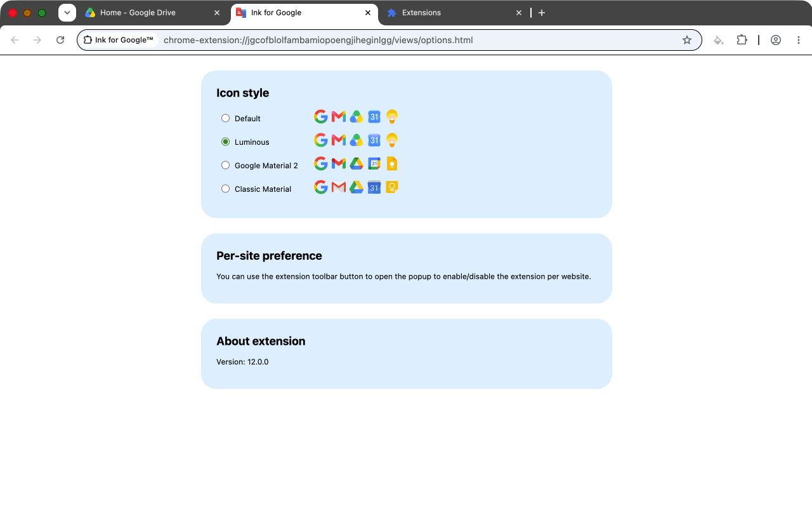Click the Drive icon in the Default row
This screenshot has width=812, height=508.
[357, 117]
